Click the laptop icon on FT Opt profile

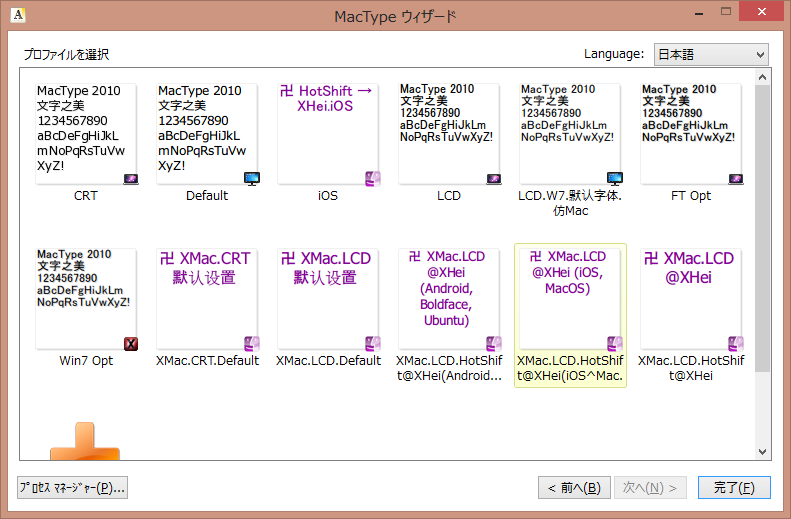click(736, 179)
